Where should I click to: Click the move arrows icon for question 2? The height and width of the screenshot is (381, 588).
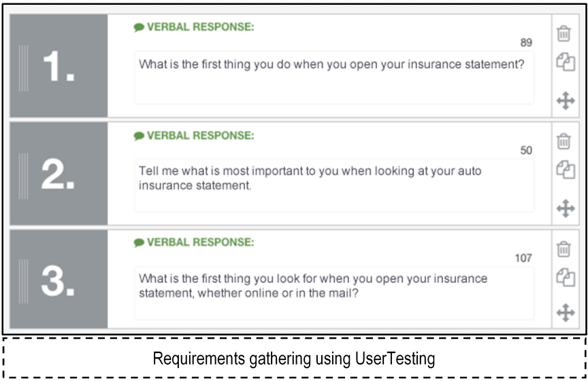566,208
